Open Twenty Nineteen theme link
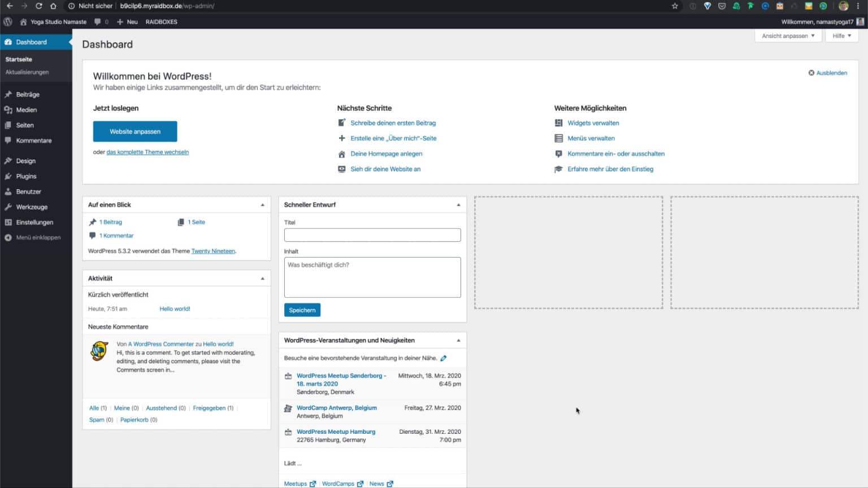Screen dimensions: 868x488 [213, 251]
